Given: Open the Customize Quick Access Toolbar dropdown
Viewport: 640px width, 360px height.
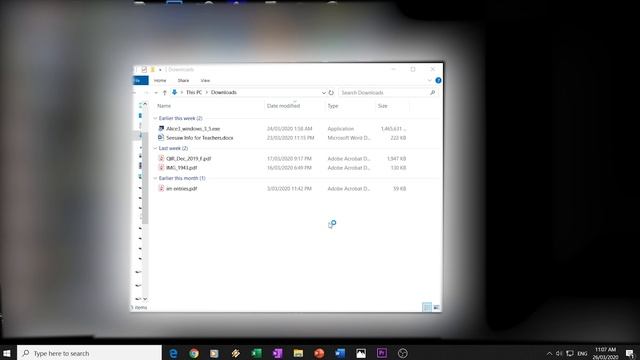Looking at the screenshot, I should point(160,70).
